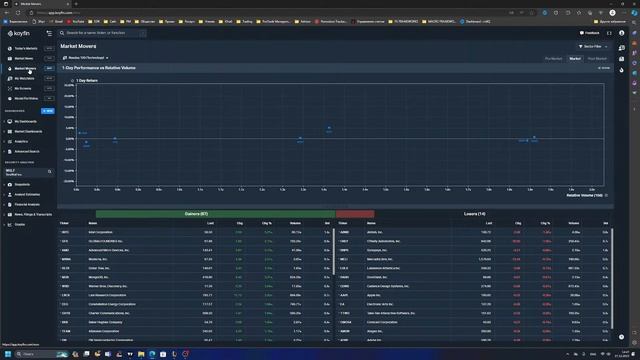The width and height of the screenshot is (640, 360).
Task: Select Market Movers in the sidebar
Action: pyautogui.click(x=25, y=68)
